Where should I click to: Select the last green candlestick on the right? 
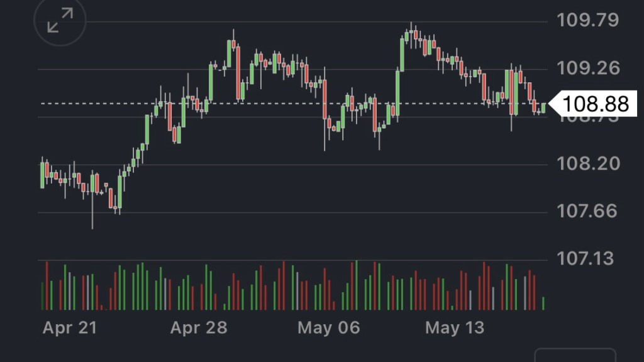(543, 107)
